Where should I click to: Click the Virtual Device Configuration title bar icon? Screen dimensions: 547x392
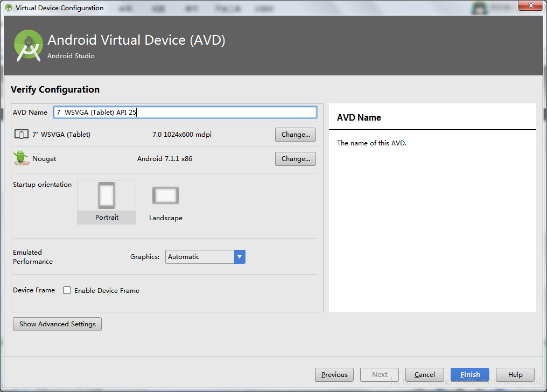pos(9,8)
